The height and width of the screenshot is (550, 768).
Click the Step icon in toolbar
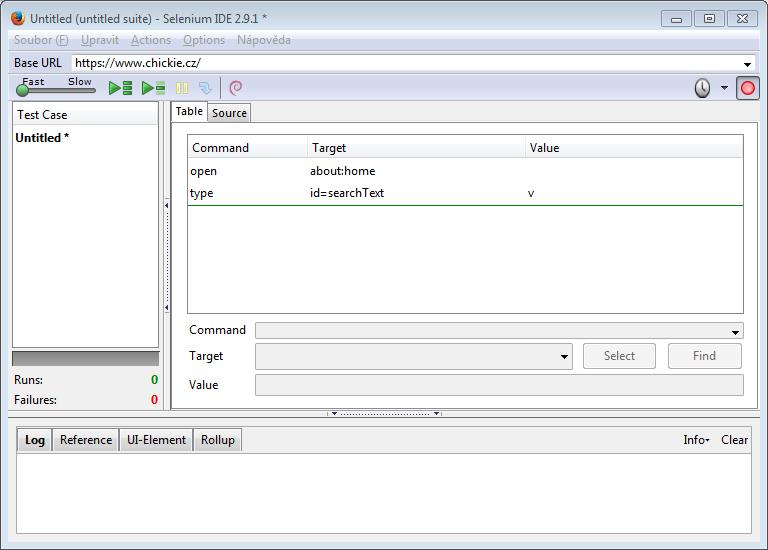(x=205, y=88)
